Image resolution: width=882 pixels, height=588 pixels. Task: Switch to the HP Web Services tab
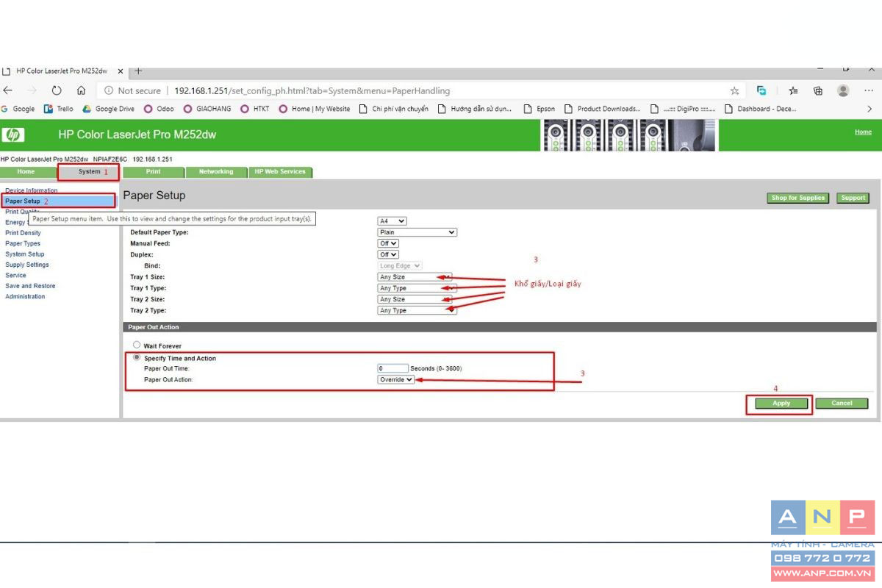(281, 172)
